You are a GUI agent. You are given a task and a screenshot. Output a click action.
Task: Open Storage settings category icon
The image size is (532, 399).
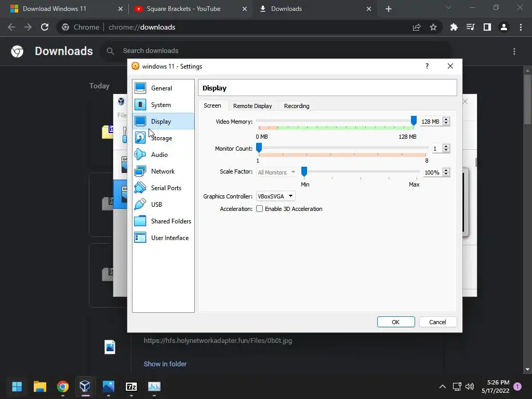(140, 138)
